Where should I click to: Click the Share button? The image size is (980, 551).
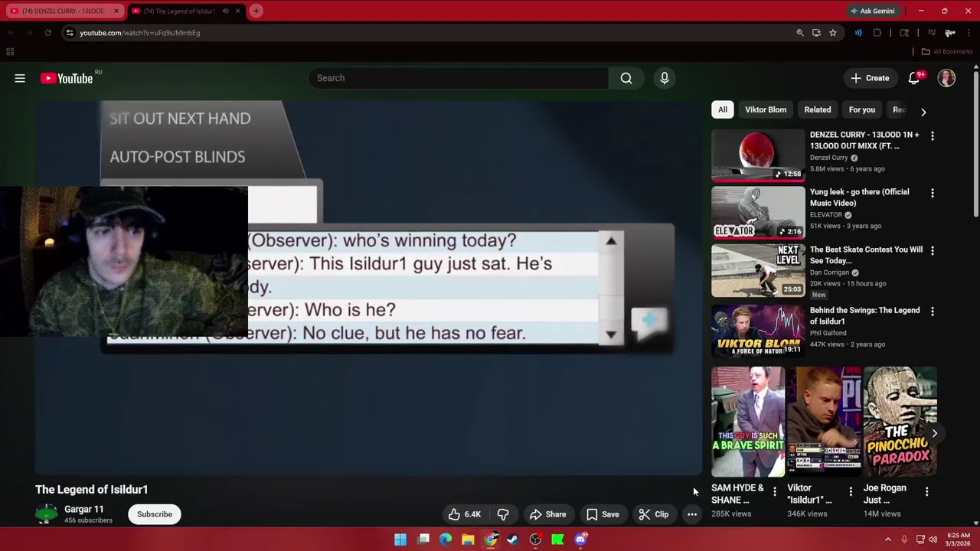547,514
